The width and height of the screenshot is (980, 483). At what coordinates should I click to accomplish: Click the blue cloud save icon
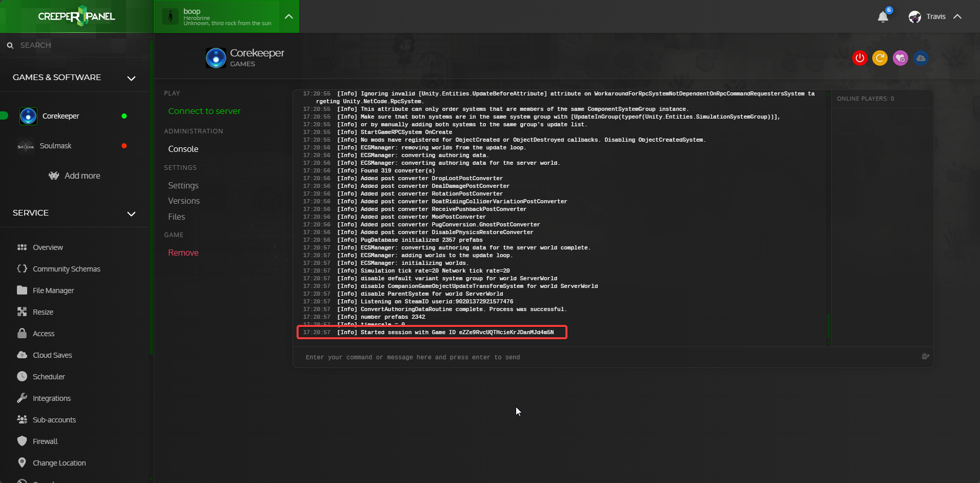tap(921, 58)
